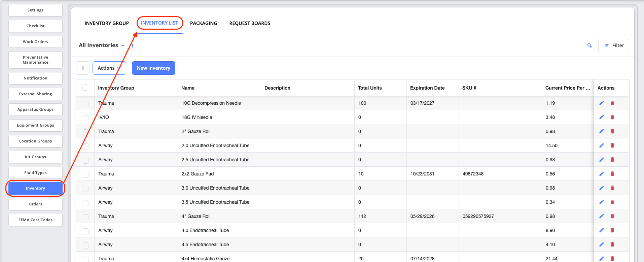This screenshot has width=644, height=262.
Task: Edit the 18G IV Needle row
Action: tap(602, 117)
